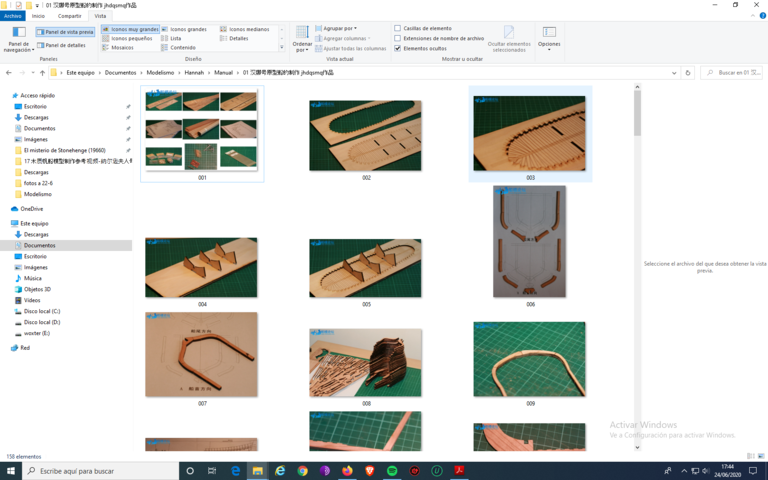Image resolution: width=768 pixels, height=480 pixels.
Task: Open El misterio de Stonehenge folder
Action: point(65,150)
